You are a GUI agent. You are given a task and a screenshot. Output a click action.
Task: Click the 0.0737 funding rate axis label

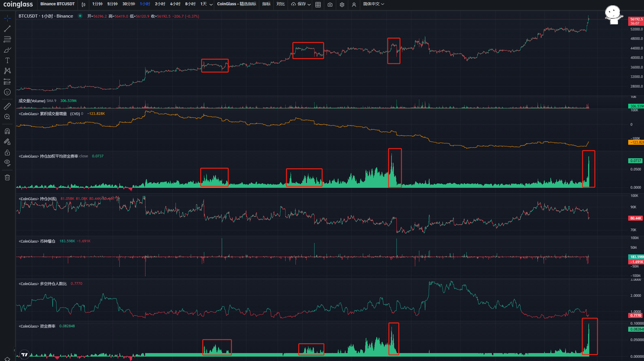click(x=635, y=161)
